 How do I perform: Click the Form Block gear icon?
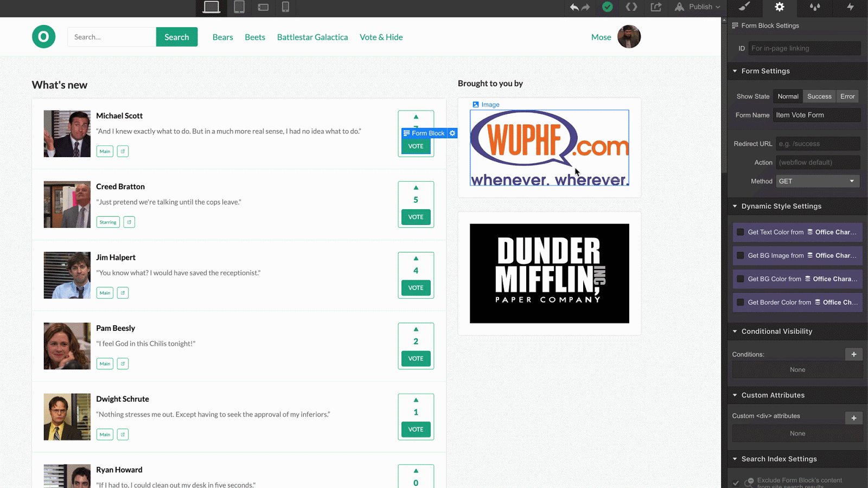click(452, 133)
